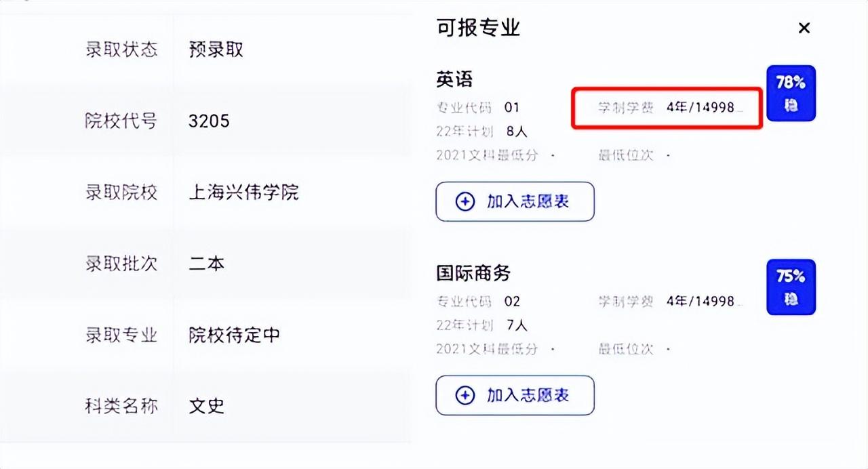Add 国际商务 to the 志愿表
The width and height of the screenshot is (868, 469).
[515, 396]
